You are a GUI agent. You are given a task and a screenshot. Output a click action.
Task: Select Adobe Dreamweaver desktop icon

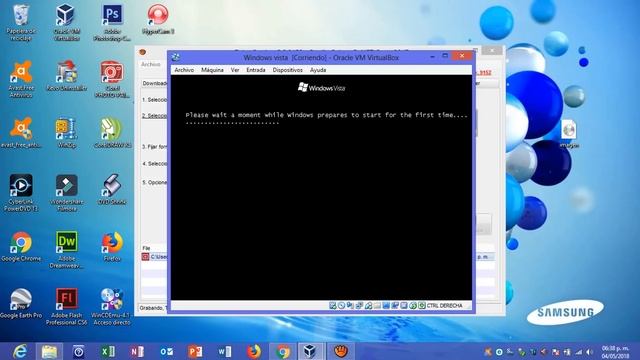[67, 250]
